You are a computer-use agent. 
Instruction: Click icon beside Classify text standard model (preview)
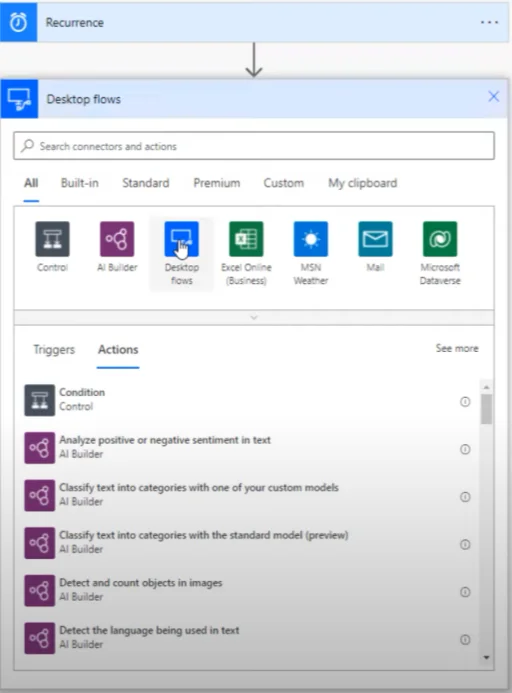(39, 543)
